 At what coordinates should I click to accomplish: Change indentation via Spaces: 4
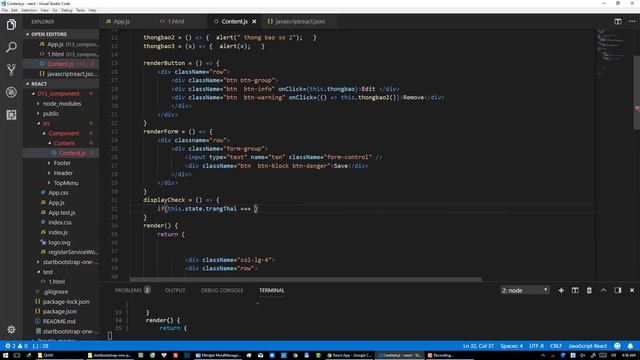511,346
